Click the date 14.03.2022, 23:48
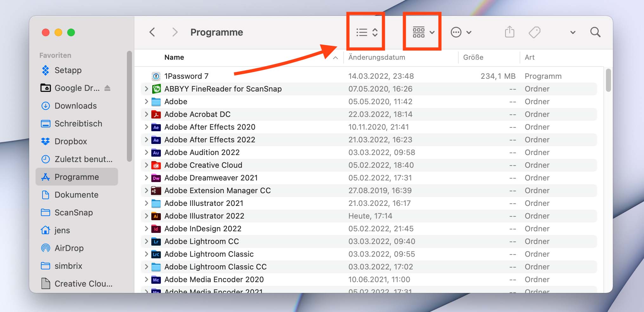644x312 pixels. pos(381,76)
